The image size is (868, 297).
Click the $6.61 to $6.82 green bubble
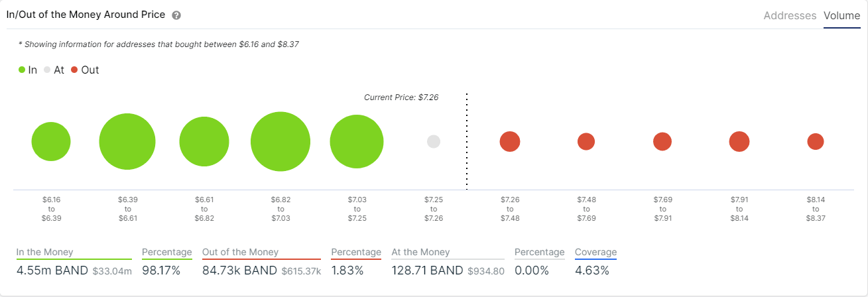tap(204, 142)
